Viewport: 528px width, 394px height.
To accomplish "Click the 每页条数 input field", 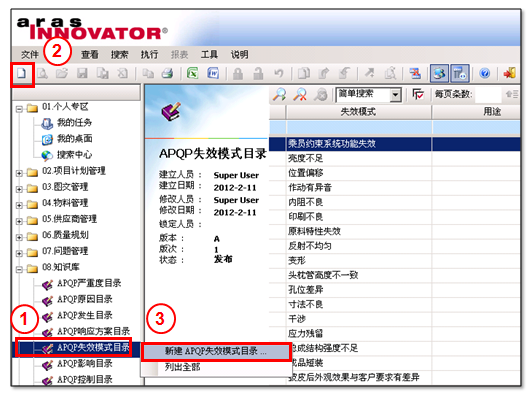I will pyautogui.click(x=488, y=95).
